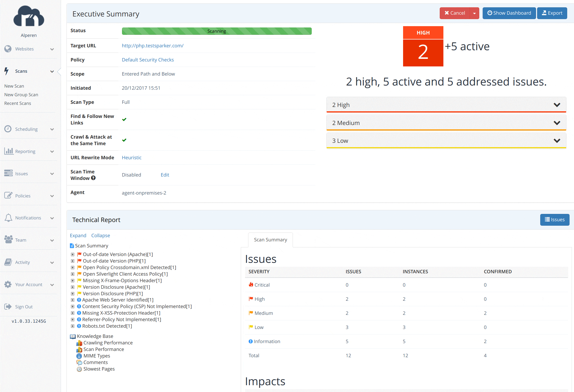Click the Crawl & Attack checkmark

[x=124, y=140]
